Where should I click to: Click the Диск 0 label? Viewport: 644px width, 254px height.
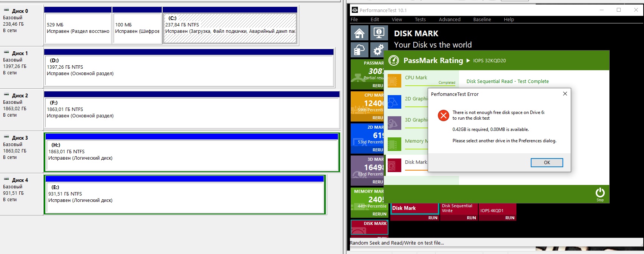click(x=20, y=11)
